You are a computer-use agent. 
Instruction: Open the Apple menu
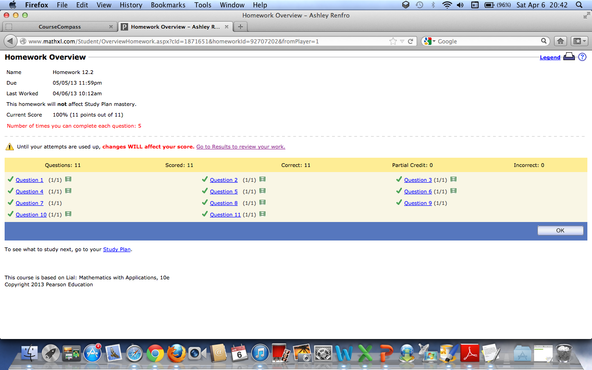pos(12,5)
